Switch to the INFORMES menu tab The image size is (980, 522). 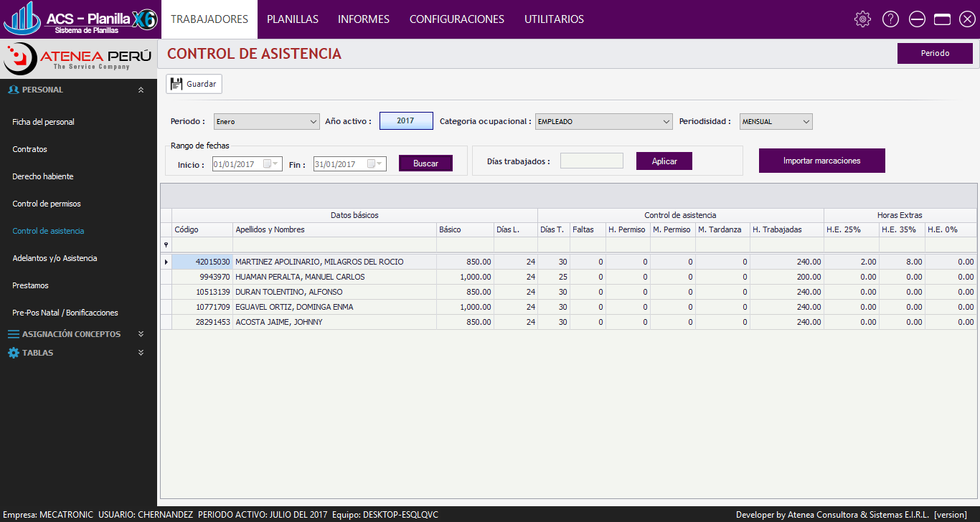coord(364,19)
